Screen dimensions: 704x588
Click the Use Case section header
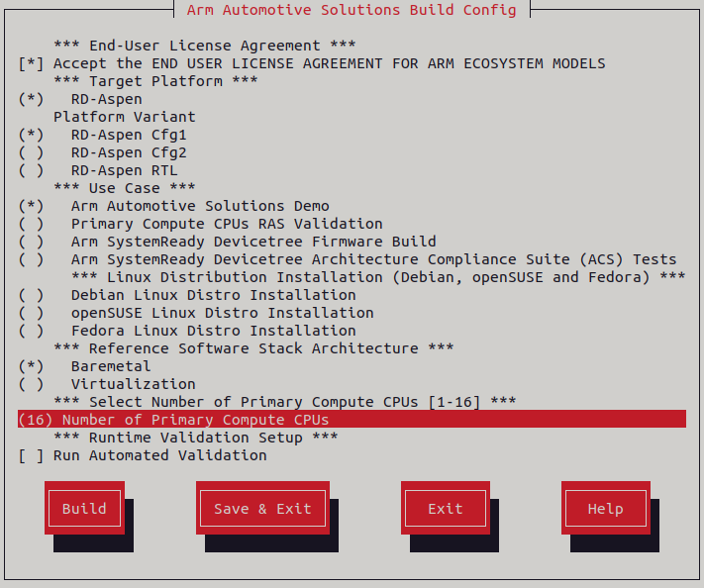125,188
